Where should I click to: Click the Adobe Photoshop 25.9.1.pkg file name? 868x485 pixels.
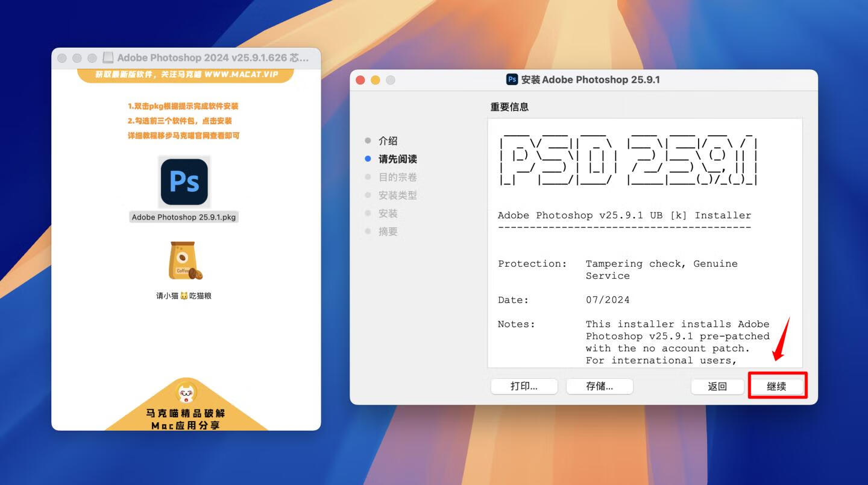coord(184,217)
